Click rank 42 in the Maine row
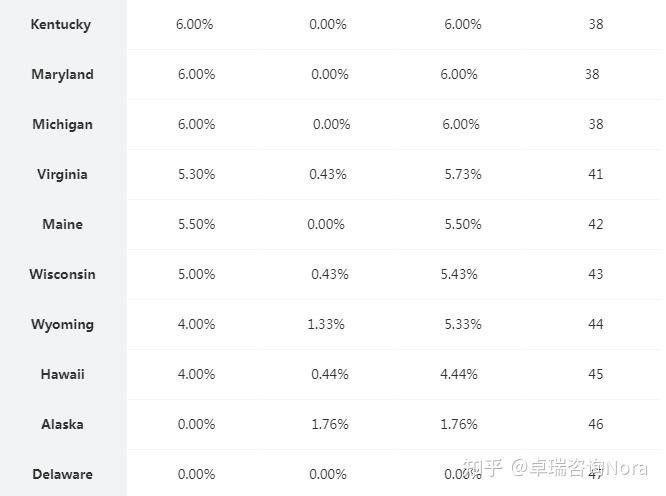Image resolution: width=666 pixels, height=496 pixels. 596,224
